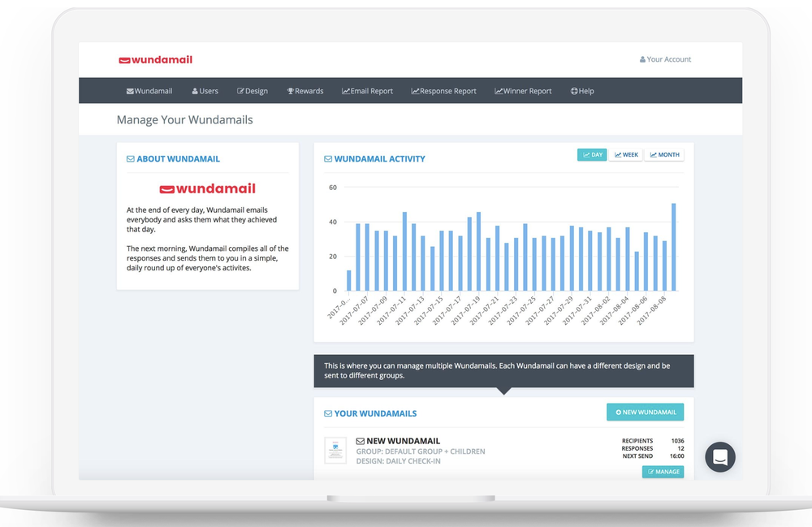Click the 'ABOUT WUNDAMAIL' panel title
Screen dimensions: 812x527
(x=178, y=159)
